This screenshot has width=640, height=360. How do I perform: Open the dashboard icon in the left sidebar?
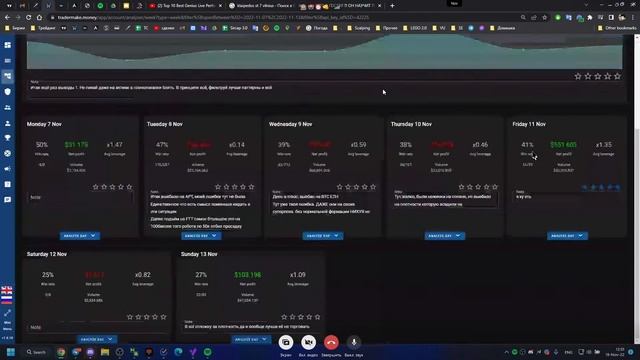point(7,45)
